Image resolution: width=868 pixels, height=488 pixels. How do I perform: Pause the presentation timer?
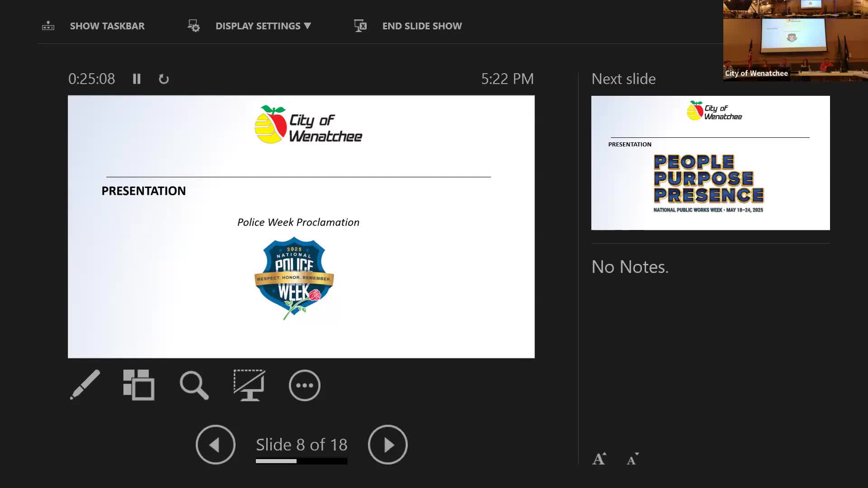tap(137, 79)
